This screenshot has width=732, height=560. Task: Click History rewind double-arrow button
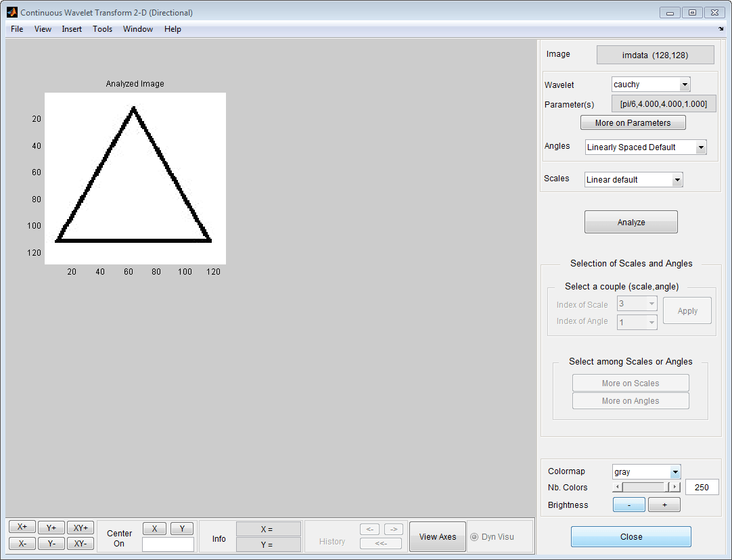click(x=380, y=543)
